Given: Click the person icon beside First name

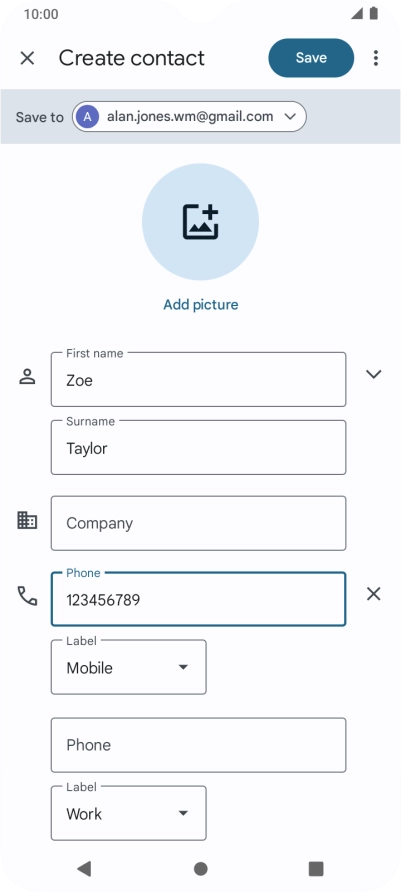Looking at the screenshot, I should pyautogui.click(x=27, y=377).
